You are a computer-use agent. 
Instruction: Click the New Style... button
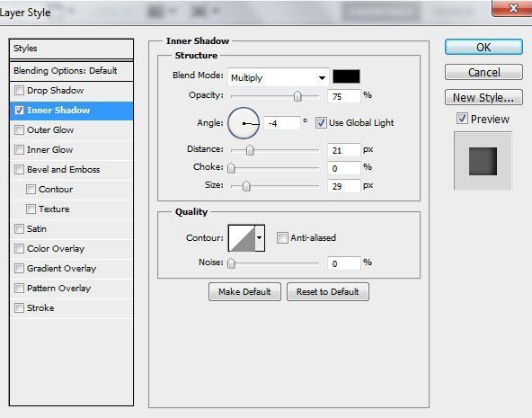click(x=483, y=97)
